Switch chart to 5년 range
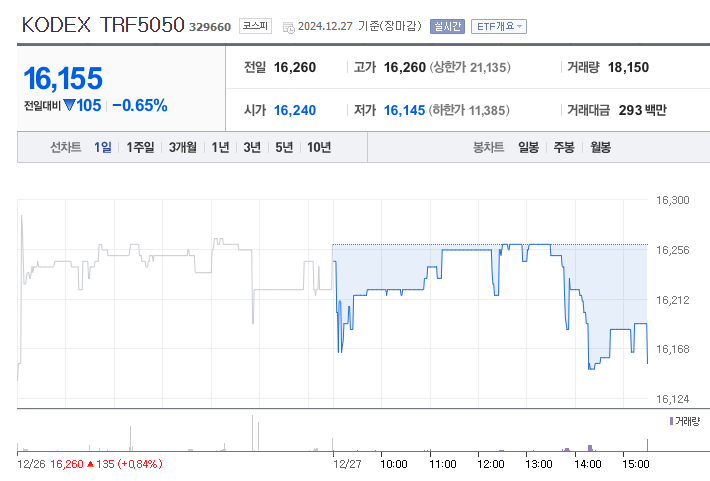 pyautogui.click(x=284, y=147)
